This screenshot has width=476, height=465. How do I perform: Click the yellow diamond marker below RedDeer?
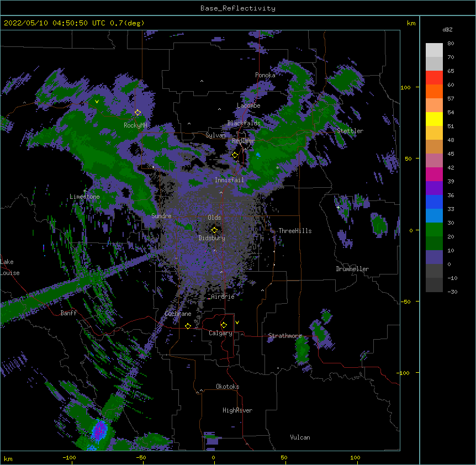pyautogui.click(x=235, y=155)
